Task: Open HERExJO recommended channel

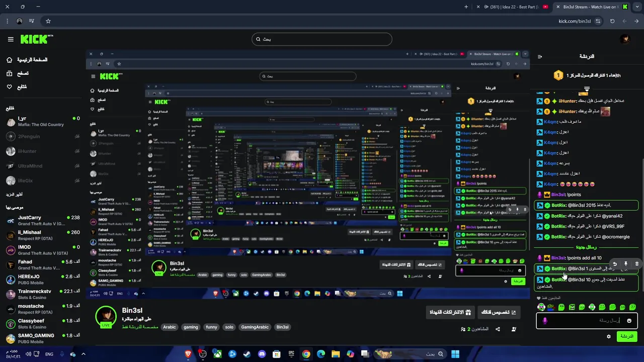Action: tap(43, 280)
